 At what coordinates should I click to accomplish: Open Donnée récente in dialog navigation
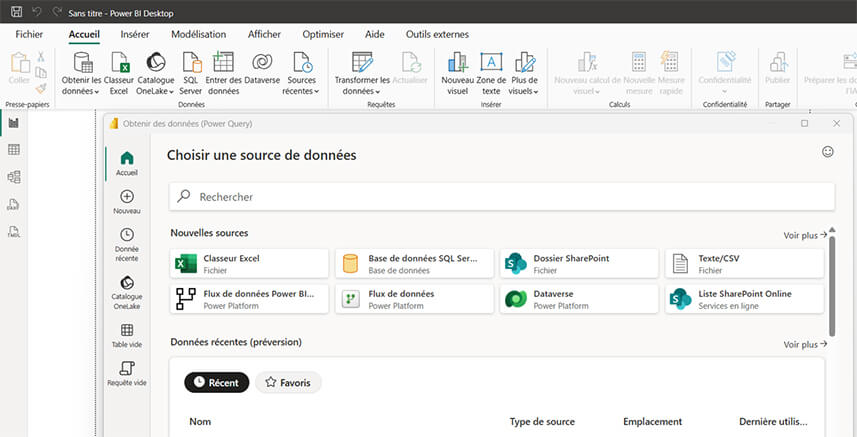(x=127, y=245)
